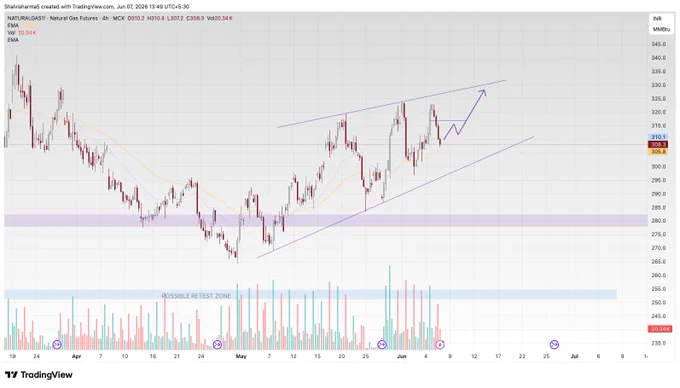Viewport: 680px width, 388px height.
Task: Click the 16 date label on the time axis
Action: coord(153,356)
